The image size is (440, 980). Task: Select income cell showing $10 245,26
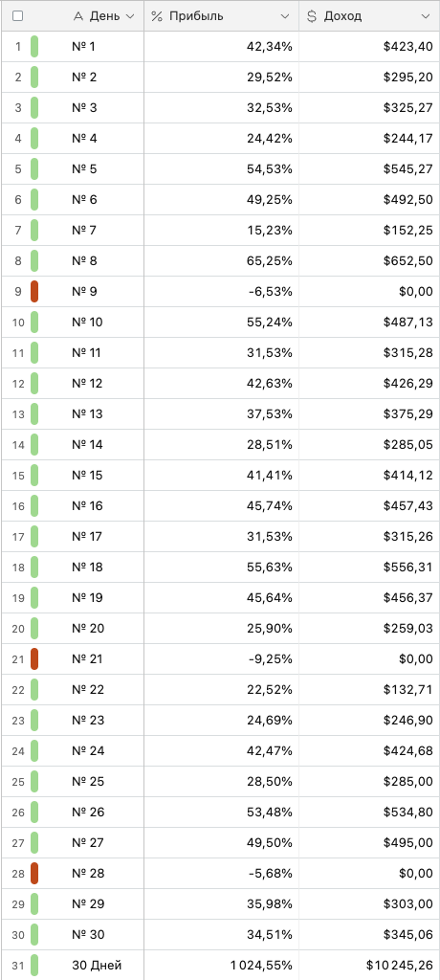pyautogui.click(x=369, y=965)
